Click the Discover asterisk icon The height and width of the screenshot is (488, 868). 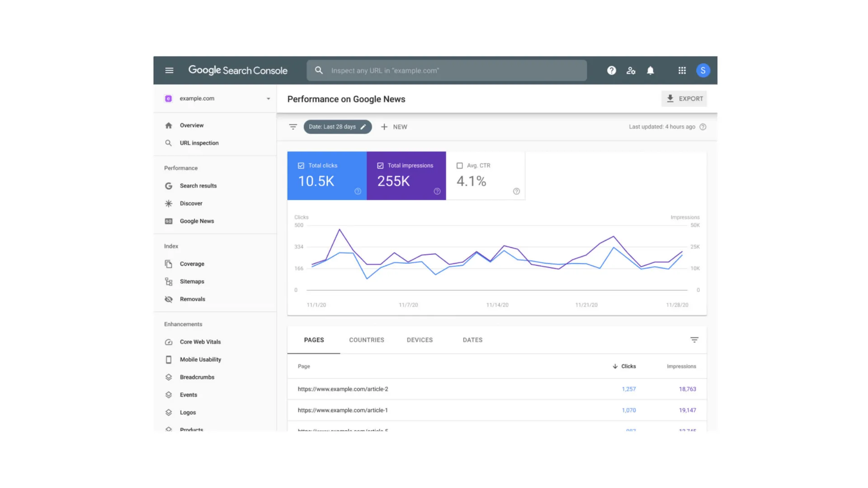click(x=169, y=204)
